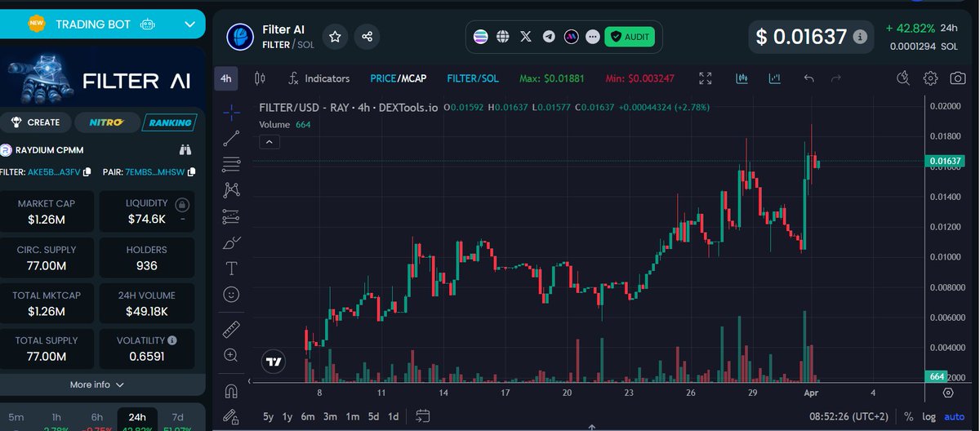980x431 pixels.
Task: Add Filter AI to favorites with the star
Action: (x=335, y=37)
